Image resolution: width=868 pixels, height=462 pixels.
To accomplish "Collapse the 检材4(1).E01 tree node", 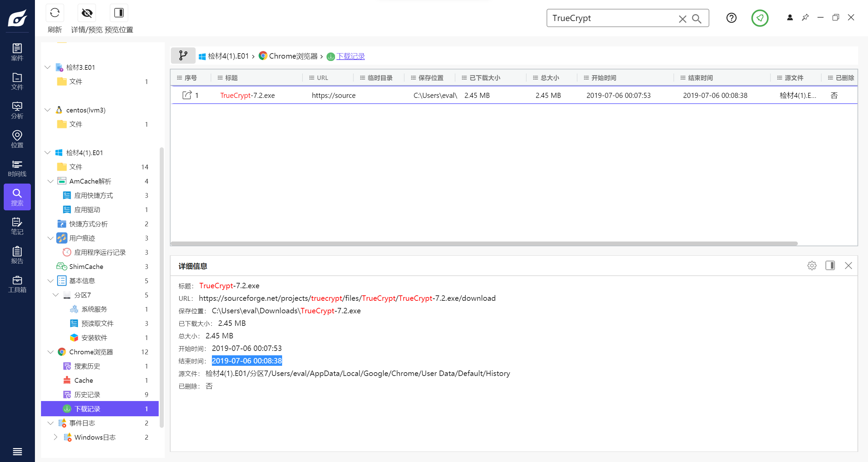I will (47, 152).
